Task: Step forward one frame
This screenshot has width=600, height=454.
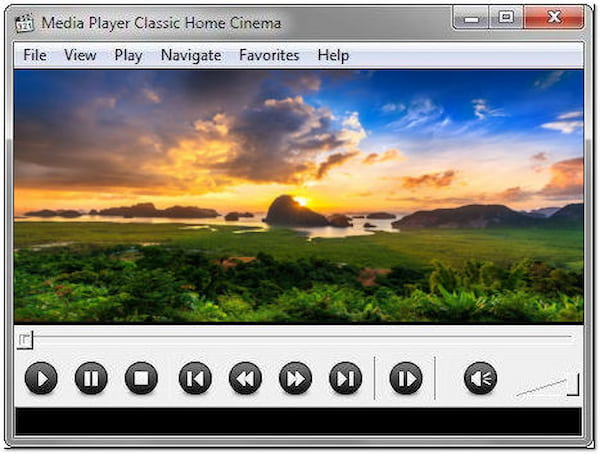Action: click(406, 378)
